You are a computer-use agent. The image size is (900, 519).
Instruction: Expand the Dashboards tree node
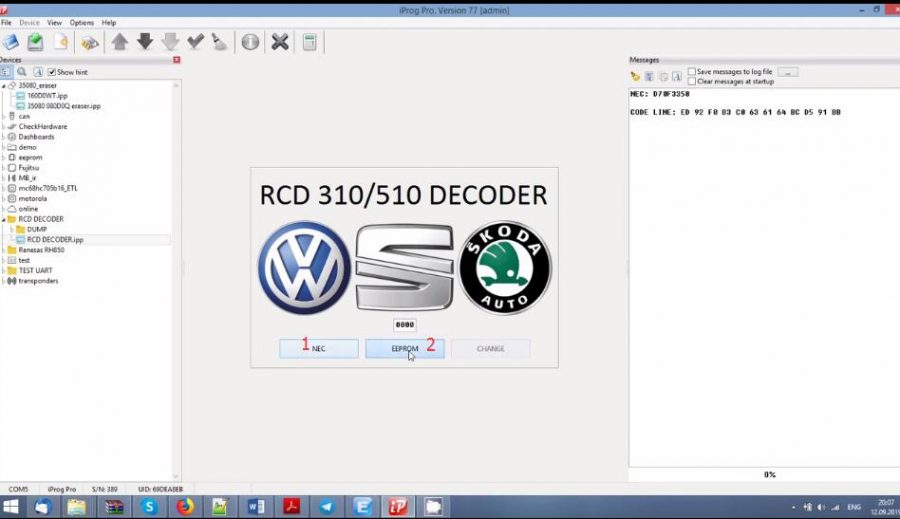[x=3, y=137]
